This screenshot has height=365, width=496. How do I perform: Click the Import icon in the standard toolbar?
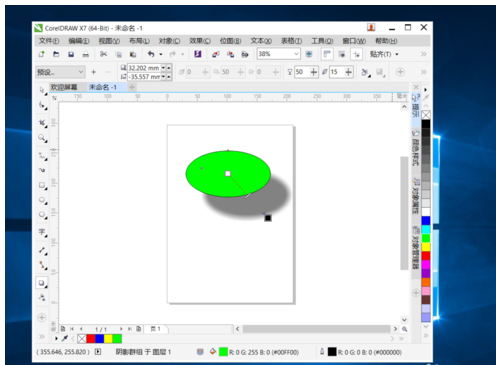point(216,54)
